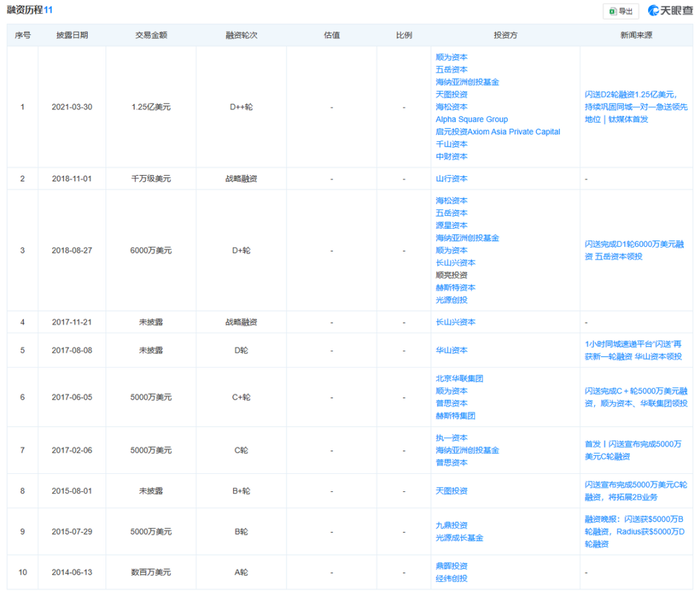700x597 pixels.
Task: Select the date cell 2017-08-08
Action: (x=72, y=351)
